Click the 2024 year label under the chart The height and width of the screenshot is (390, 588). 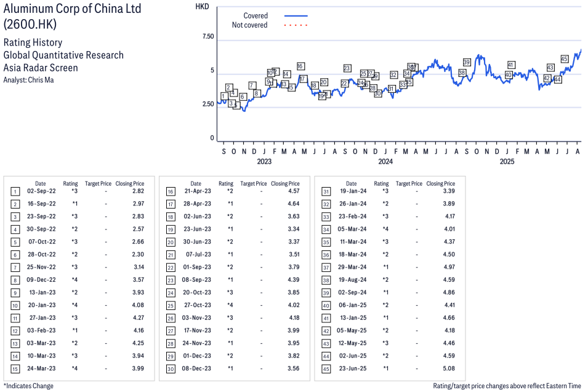point(385,161)
